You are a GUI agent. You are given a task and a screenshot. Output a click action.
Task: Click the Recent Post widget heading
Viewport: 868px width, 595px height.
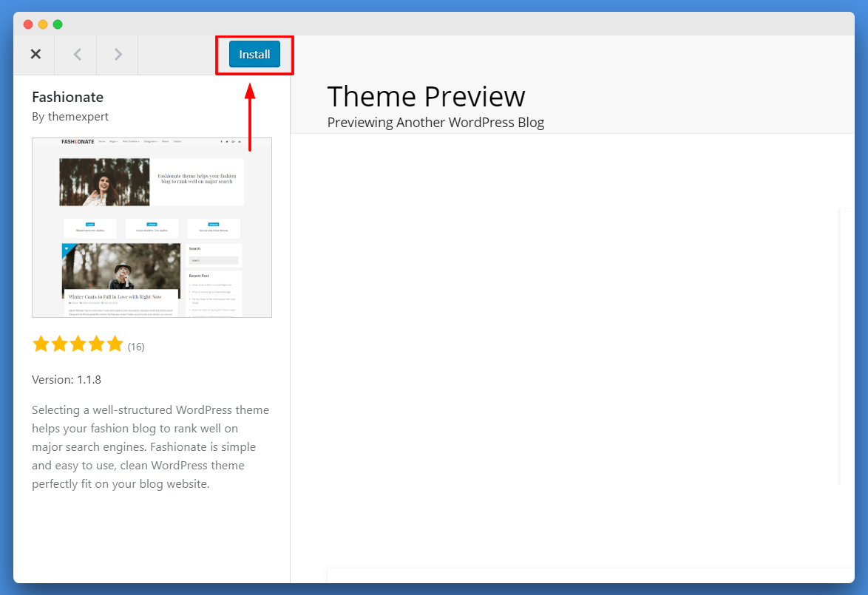(x=199, y=276)
